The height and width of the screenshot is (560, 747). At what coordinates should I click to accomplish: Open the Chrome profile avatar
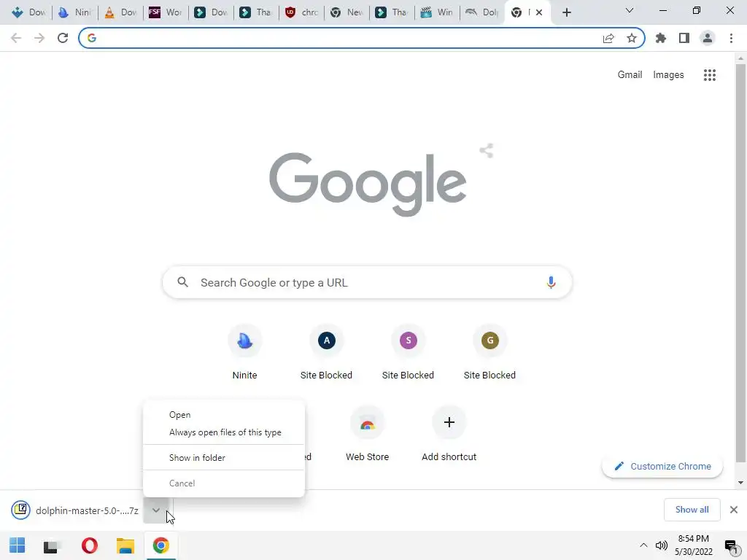click(708, 38)
